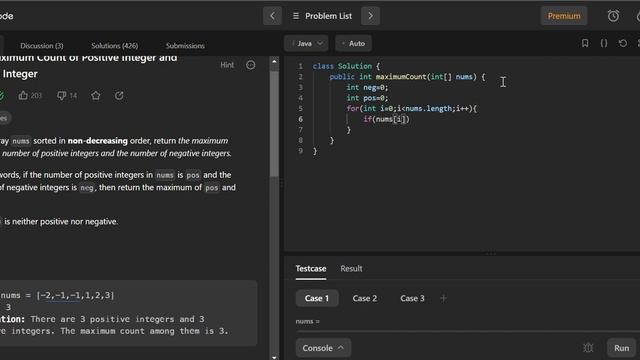Viewport: 640px width, 360px height.
Task: Open the feedback smiley icon beside Hint
Action: [251, 65]
